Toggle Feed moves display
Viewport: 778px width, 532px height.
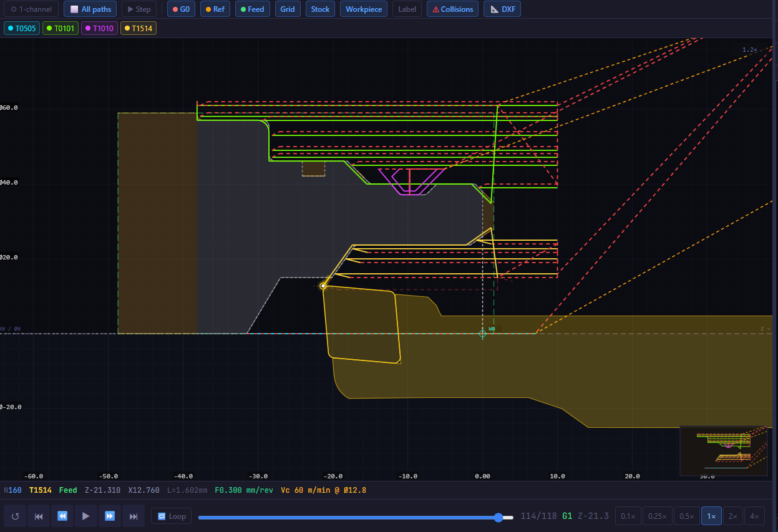tap(253, 9)
